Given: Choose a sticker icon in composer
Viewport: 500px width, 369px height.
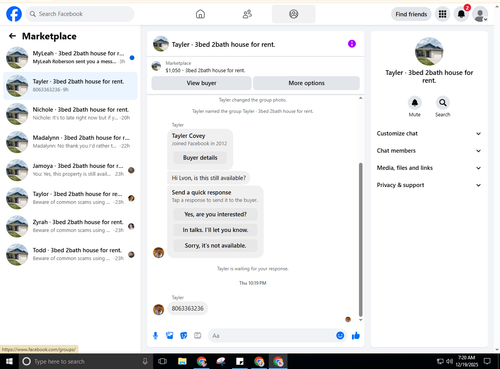Looking at the screenshot, I should 184,336.
